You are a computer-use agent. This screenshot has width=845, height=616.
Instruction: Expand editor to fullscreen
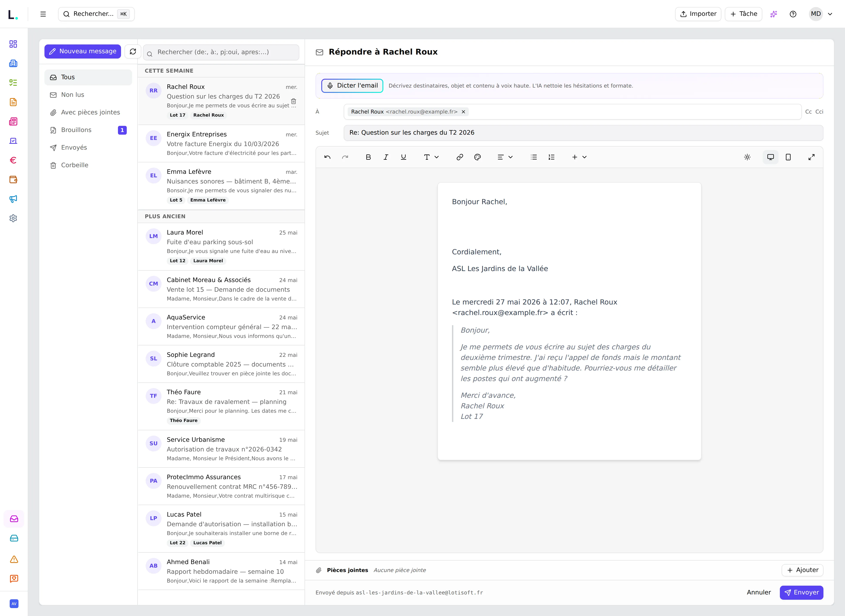[811, 157]
